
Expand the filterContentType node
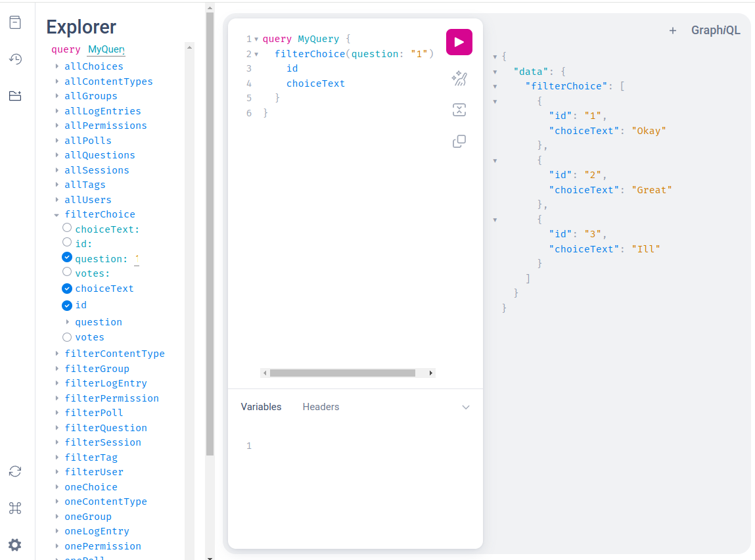point(57,354)
